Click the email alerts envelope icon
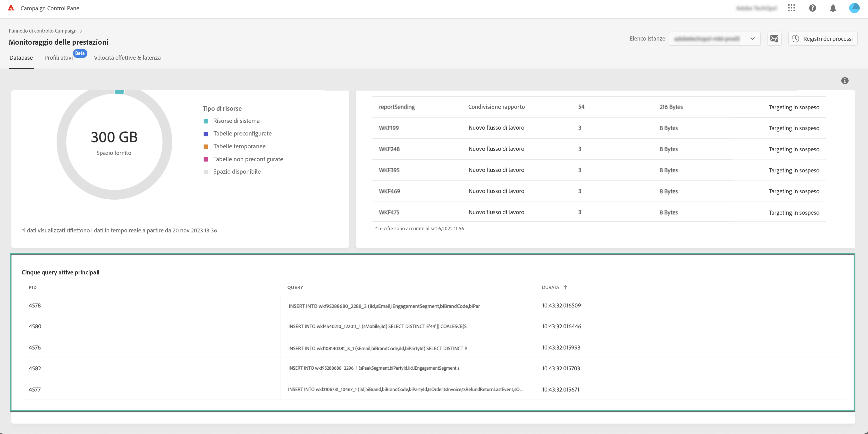 pyautogui.click(x=774, y=38)
